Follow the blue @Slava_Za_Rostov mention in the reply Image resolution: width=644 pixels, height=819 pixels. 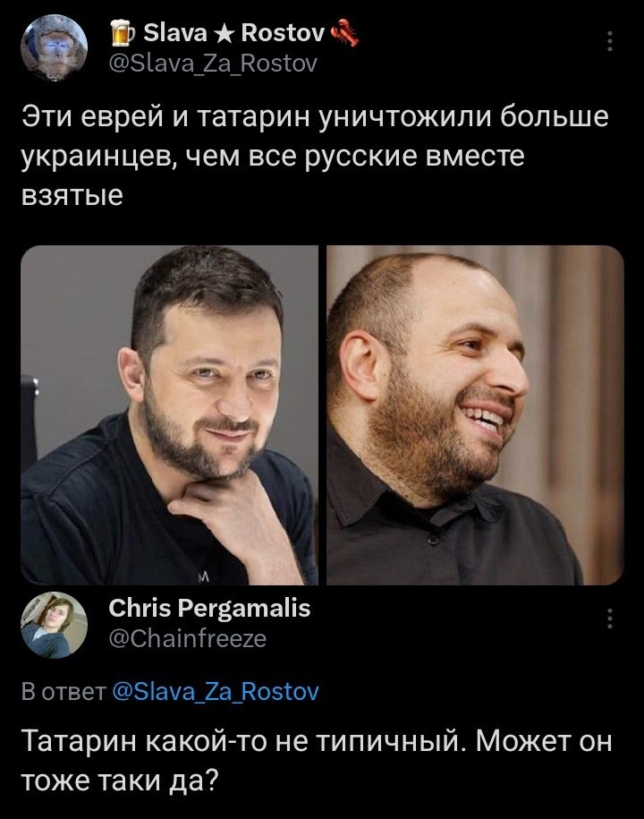pyautogui.click(x=215, y=692)
